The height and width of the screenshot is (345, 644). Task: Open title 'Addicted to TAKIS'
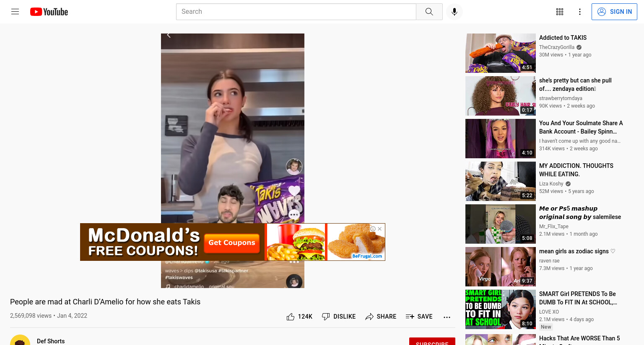point(563,38)
